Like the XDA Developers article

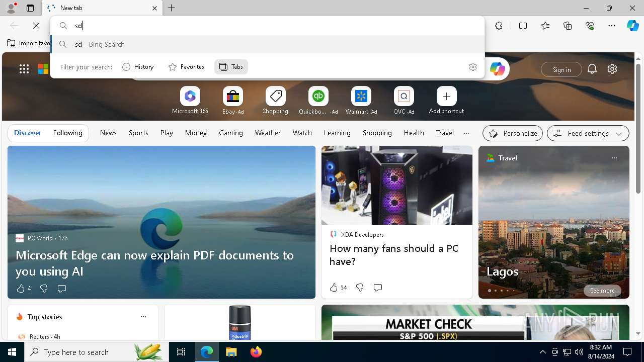(338, 288)
